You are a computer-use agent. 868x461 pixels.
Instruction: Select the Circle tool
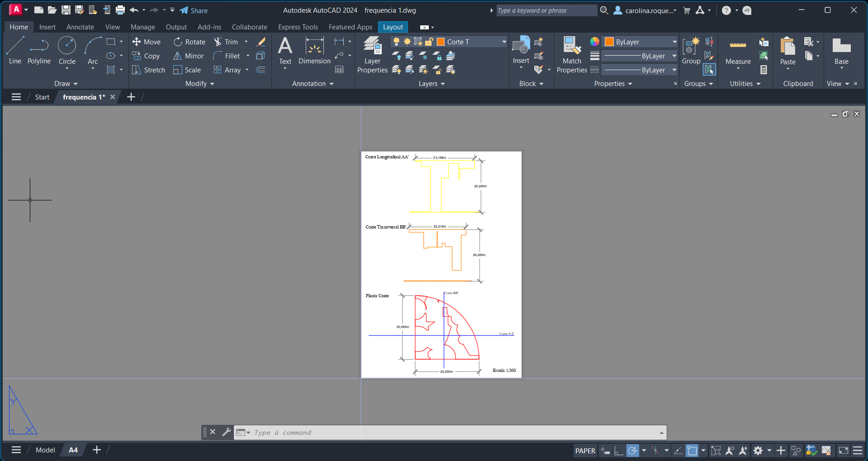click(x=67, y=51)
